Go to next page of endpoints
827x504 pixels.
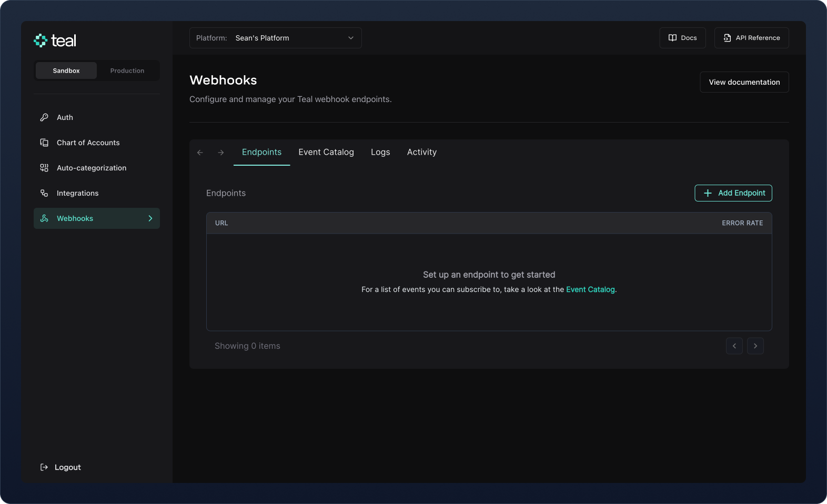point(755,346)
